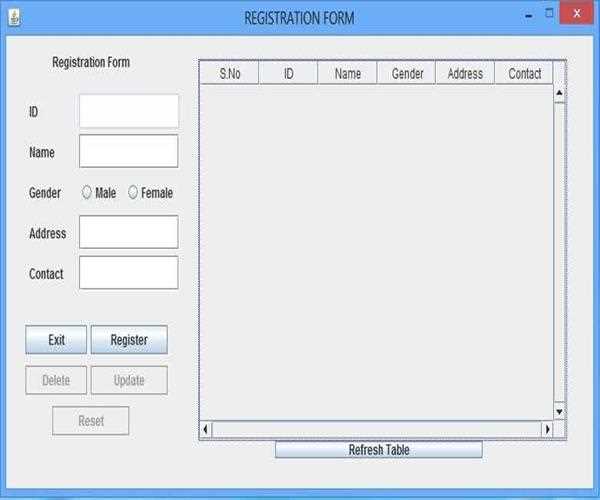This screenshot has width=600, height=500.
Task: Click into the Address text box
Action: [x=128, y=232]
